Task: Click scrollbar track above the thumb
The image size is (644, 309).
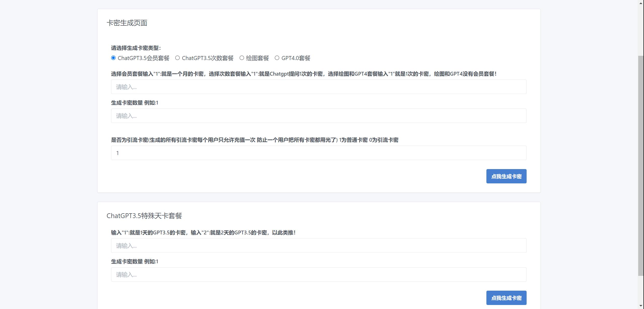Action: click(x=641, y=30)
